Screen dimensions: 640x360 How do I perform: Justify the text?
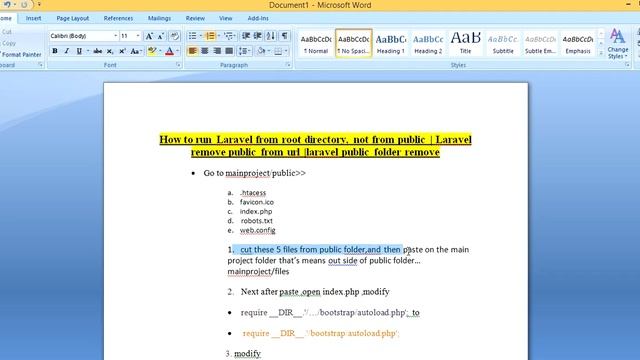click(229, 51)
